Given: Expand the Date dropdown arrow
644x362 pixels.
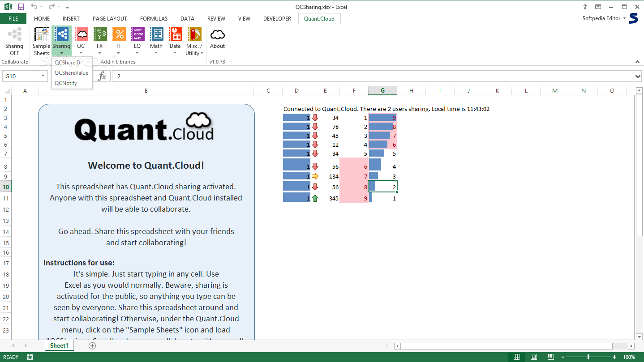Looking at the screenshot, I should (175, 53).
